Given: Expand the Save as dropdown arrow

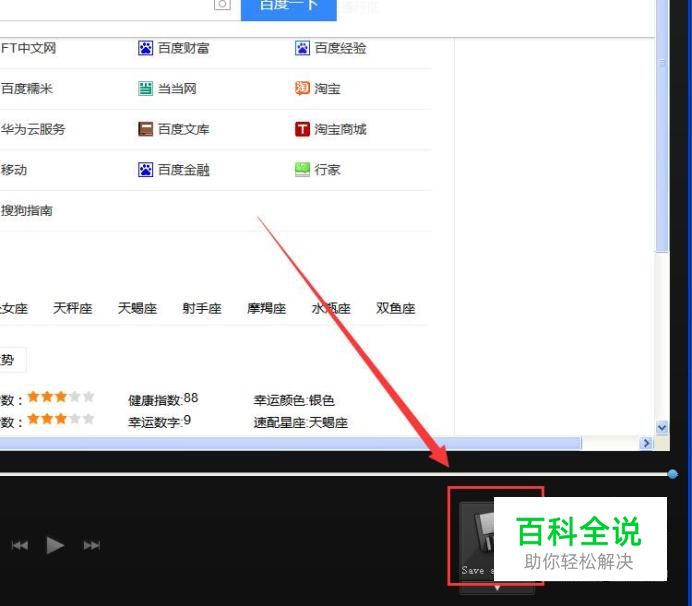Looking at the screenshot, I should (x=497, y=588).
